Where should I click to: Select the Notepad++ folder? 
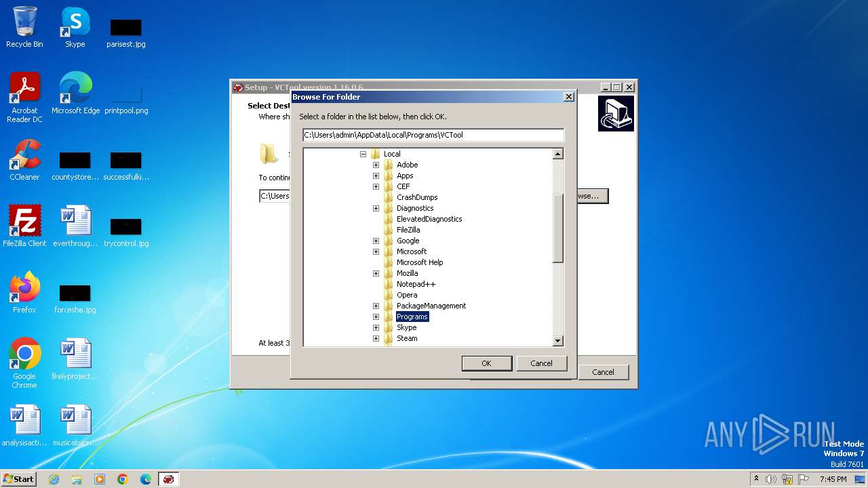tap(416, 284)
